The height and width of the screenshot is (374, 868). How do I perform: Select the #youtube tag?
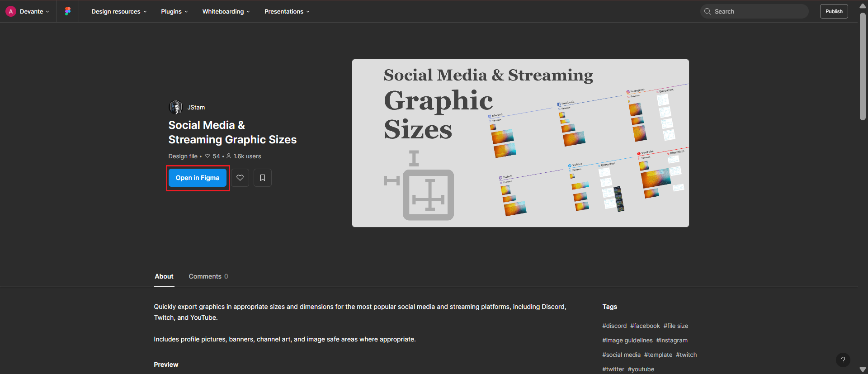tap(641, 369)
